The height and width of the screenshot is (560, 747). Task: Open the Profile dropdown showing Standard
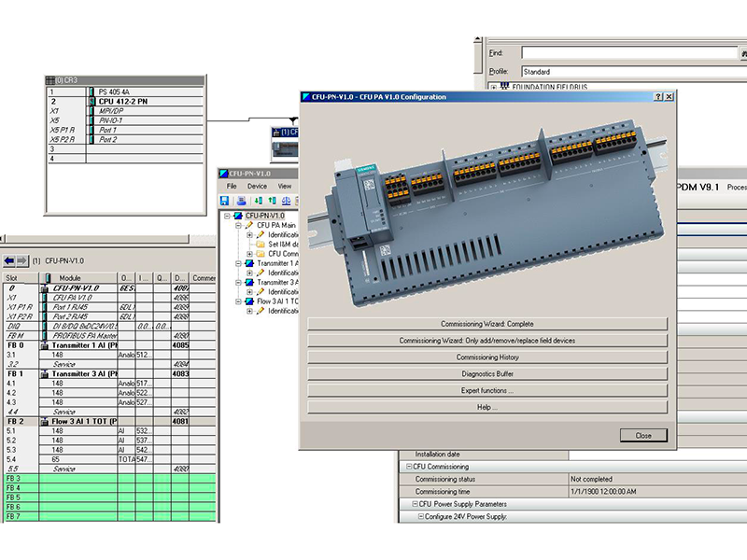[634, 72]
